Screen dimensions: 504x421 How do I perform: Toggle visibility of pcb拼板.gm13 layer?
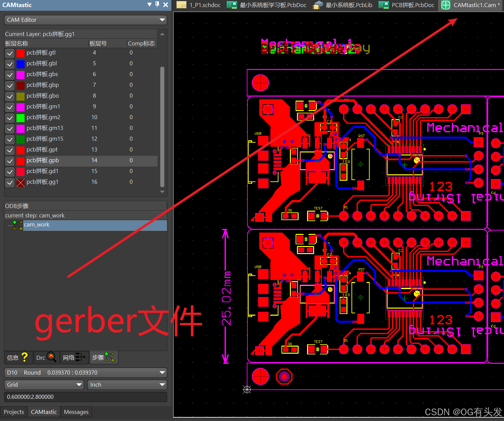tap(10, 128)
